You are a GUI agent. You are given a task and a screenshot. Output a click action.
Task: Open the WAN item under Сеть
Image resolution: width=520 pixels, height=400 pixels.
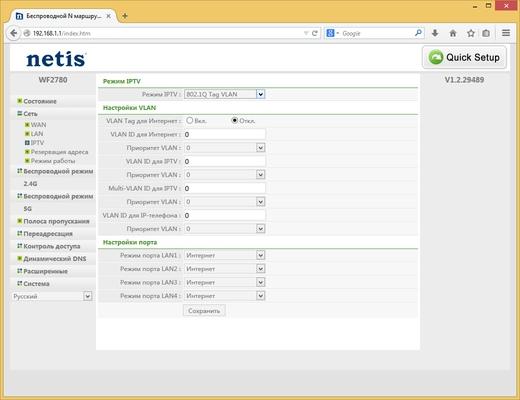[x=38, y=125]
